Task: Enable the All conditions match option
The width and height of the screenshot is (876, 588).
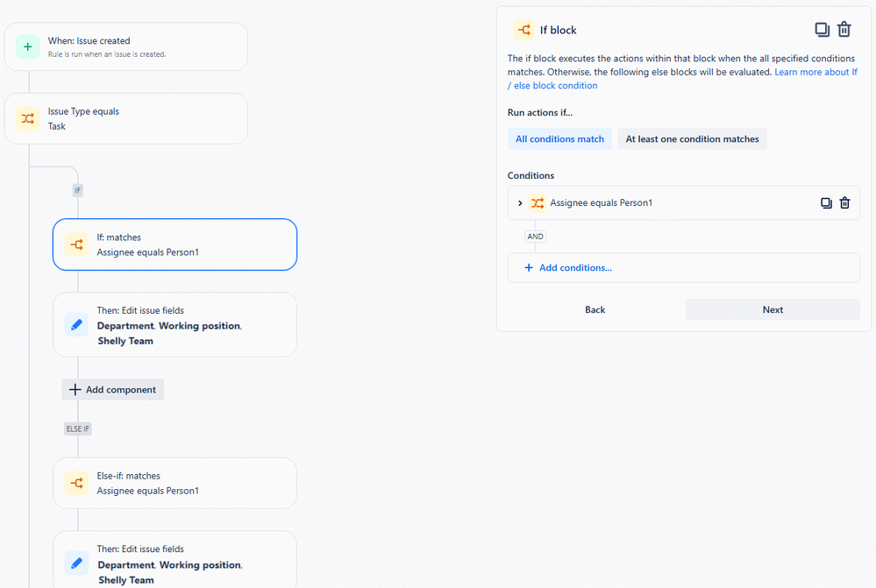Action: pyautogui.click(x=559, y=138)
